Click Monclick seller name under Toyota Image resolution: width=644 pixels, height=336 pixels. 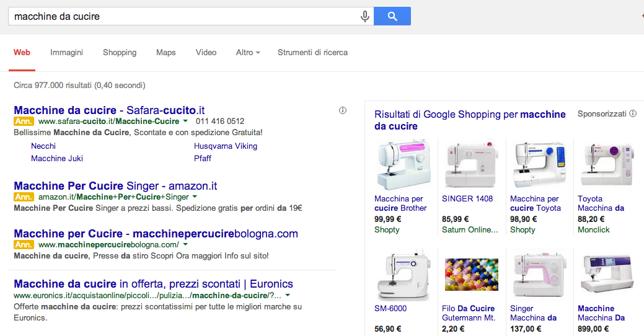[x=593, y=230]
